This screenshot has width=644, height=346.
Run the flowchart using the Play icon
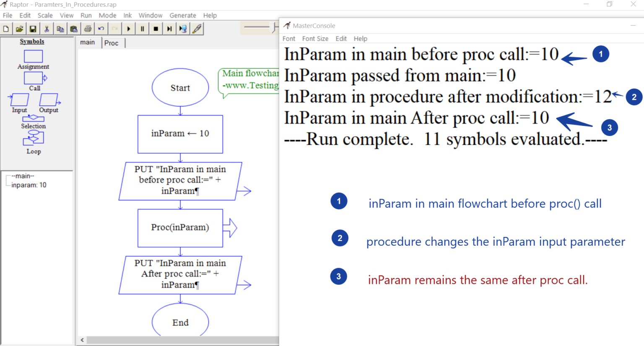128,28
